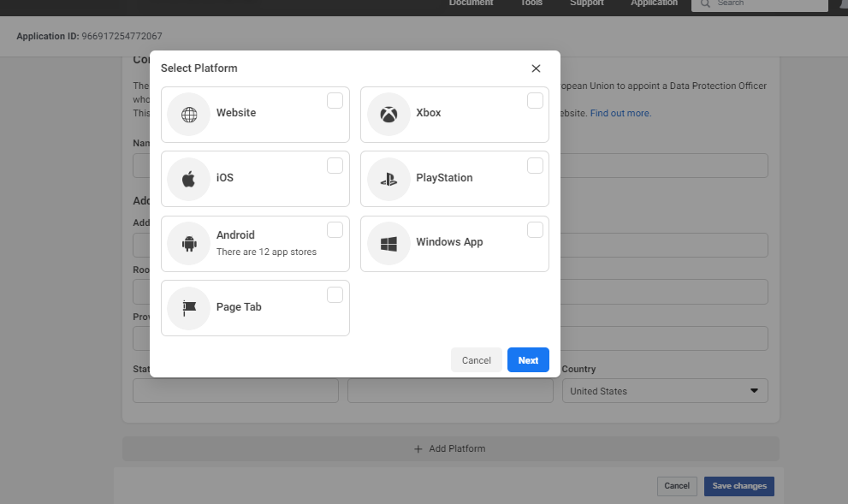Click the Windows App logo icon

pyautogui.click(x=388, y=244)
